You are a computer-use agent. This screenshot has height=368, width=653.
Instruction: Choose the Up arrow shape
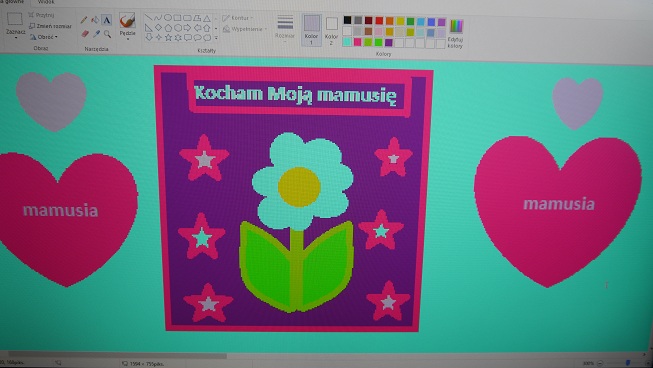tap(207, 28)
